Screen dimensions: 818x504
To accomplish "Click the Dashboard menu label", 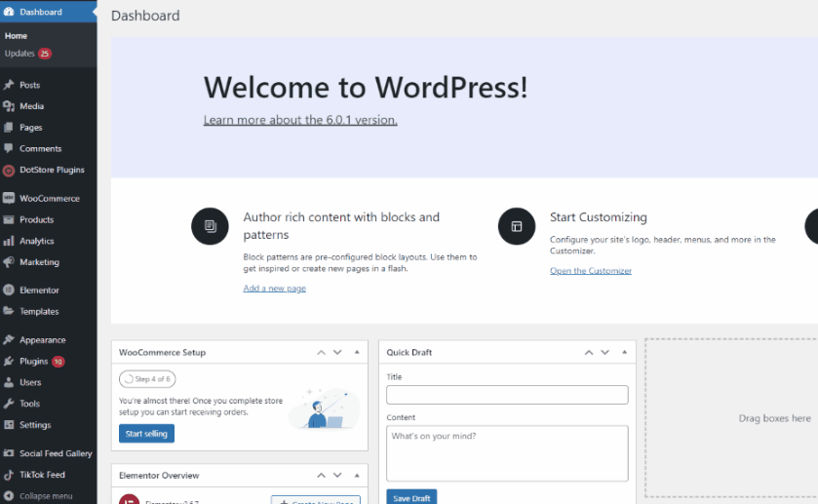I will click(x=41, y=12).
